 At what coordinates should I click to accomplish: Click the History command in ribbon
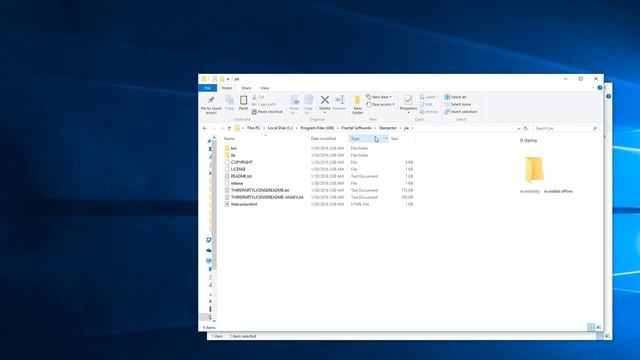[x=429, y=112]
